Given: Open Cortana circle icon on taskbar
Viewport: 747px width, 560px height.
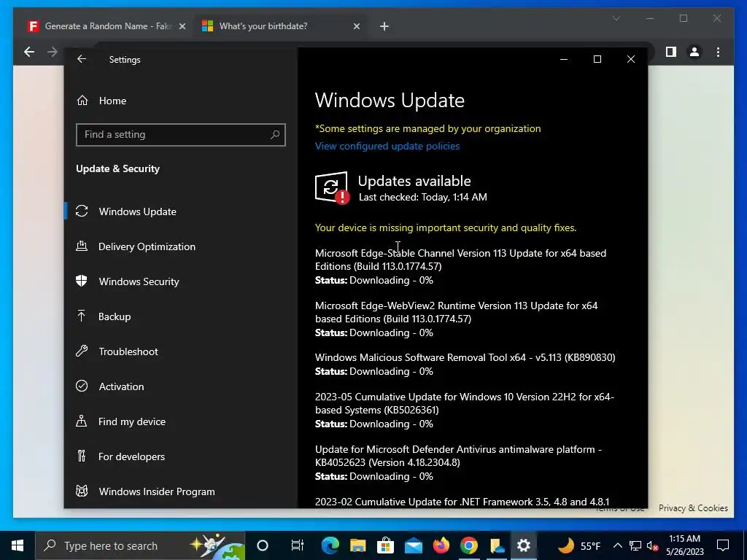Looking at the screenshot, I should point(263,545).
